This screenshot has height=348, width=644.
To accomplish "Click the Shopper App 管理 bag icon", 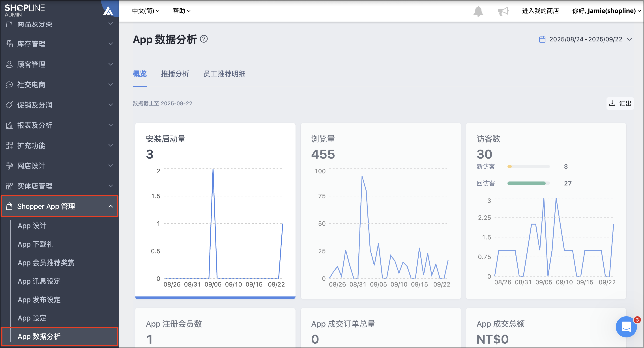I will pyautogui.click(x=9, y=206).
